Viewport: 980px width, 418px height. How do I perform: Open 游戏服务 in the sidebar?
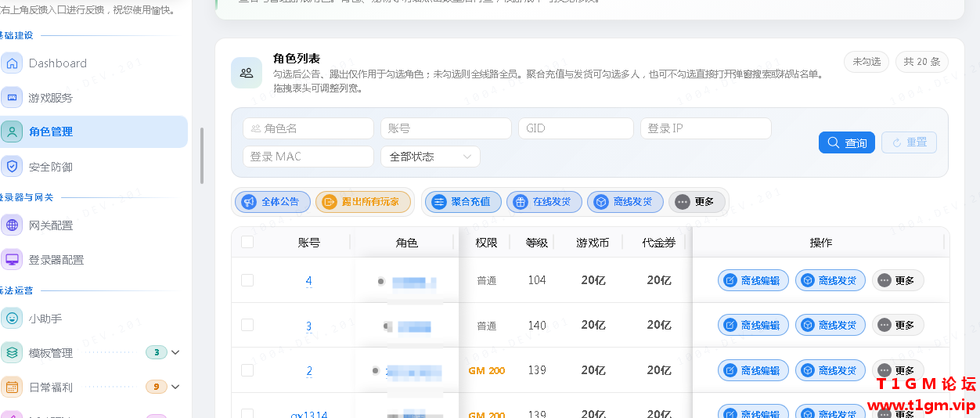click(92, 98)
